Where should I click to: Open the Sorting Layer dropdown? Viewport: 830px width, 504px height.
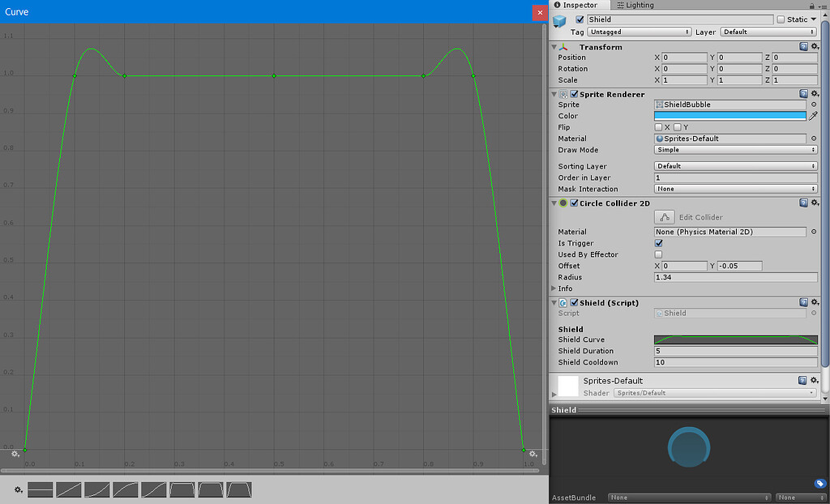click(734, 166)
